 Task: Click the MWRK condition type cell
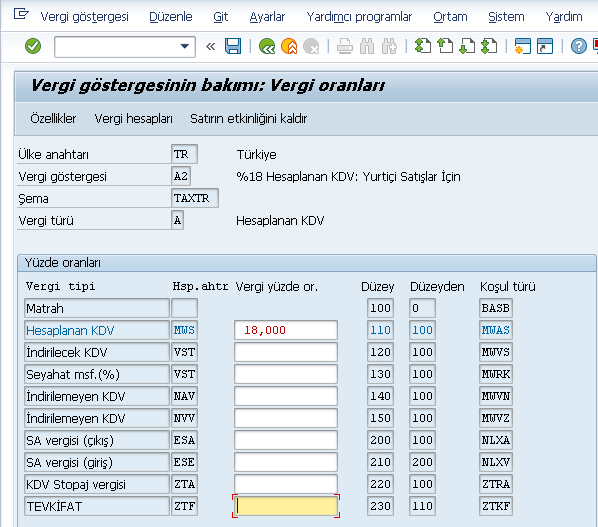pos(495,374)
